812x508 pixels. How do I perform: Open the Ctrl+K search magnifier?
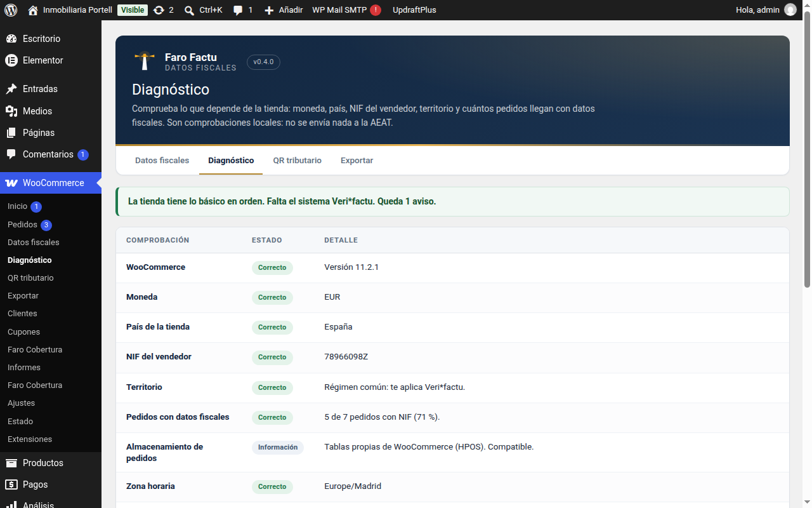(x=189, y=10)
